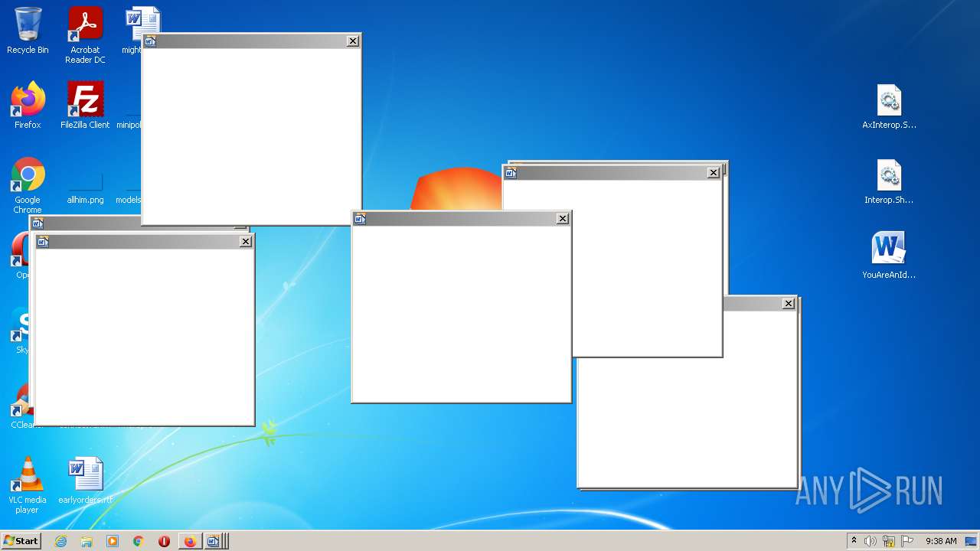This screenshot has height=551, width=980.
Task: Select the Interop.Sh... file icon
Action: (x=889, y=181)
